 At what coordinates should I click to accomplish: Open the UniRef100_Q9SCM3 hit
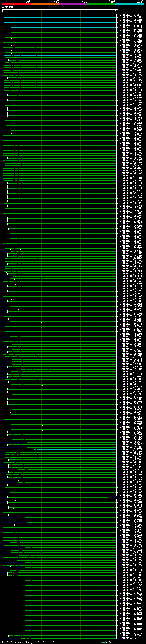(131, 20)
